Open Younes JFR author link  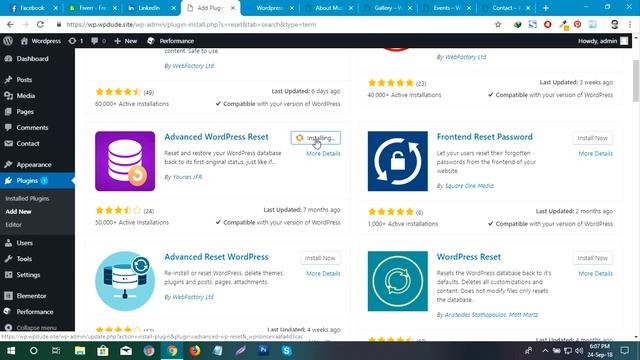187,177
